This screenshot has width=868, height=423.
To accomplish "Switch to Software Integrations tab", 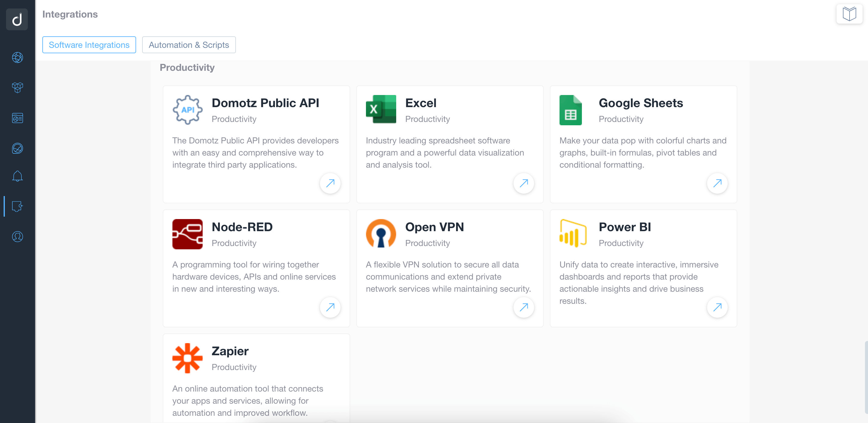I will tap(89, 45).
